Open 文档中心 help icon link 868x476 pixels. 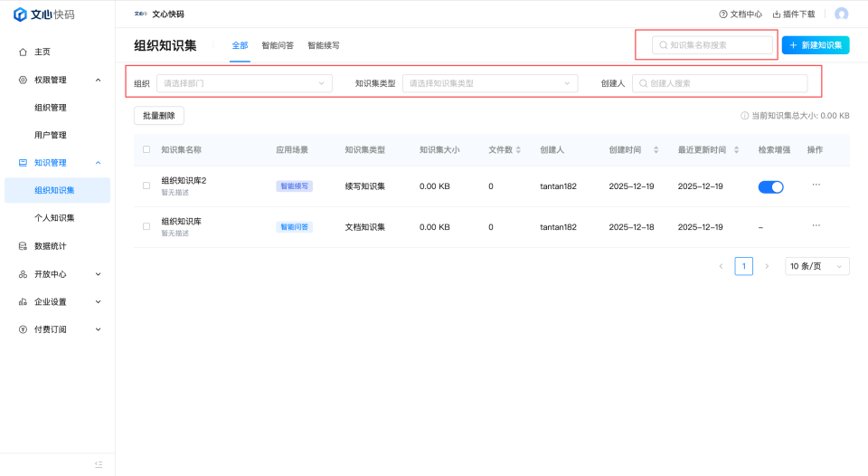723,14
